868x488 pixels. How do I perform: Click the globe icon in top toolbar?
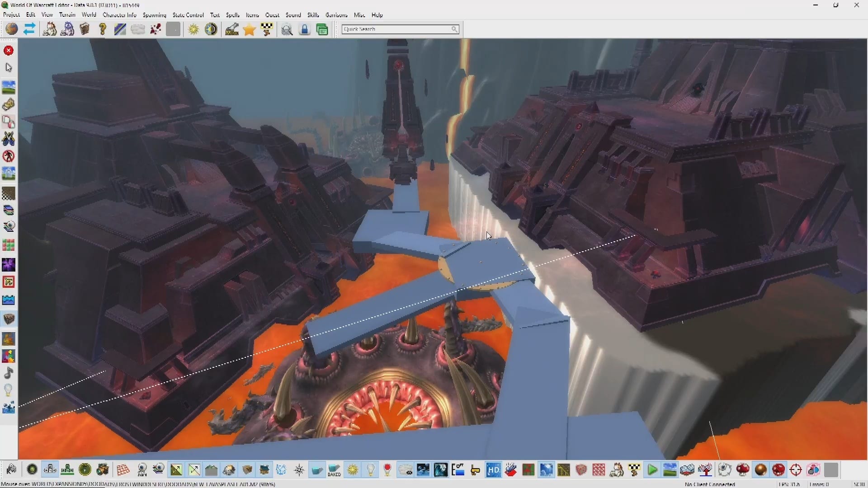coord(12,29)
